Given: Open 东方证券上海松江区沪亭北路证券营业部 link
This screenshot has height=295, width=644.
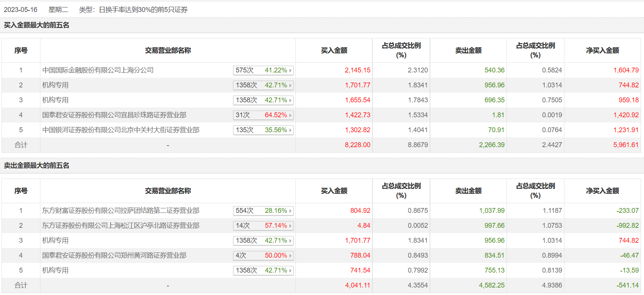Looking at the screenshot, I should click(121, 226).
